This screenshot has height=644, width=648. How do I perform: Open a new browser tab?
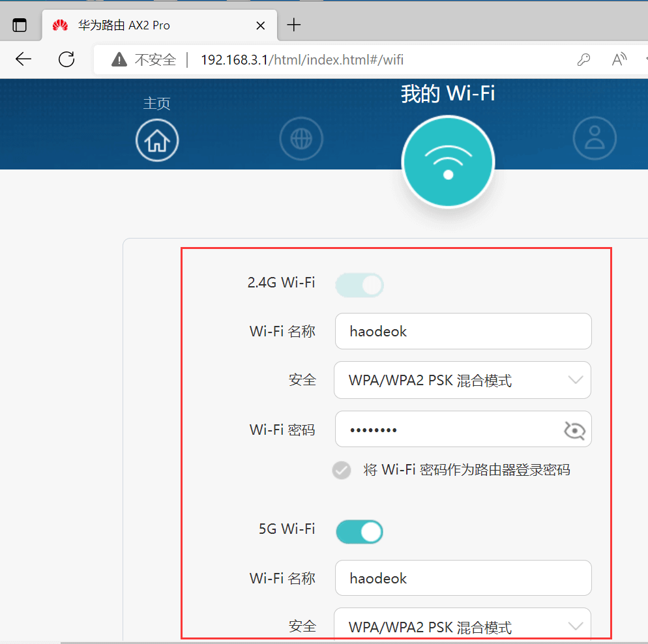point(294,25)
